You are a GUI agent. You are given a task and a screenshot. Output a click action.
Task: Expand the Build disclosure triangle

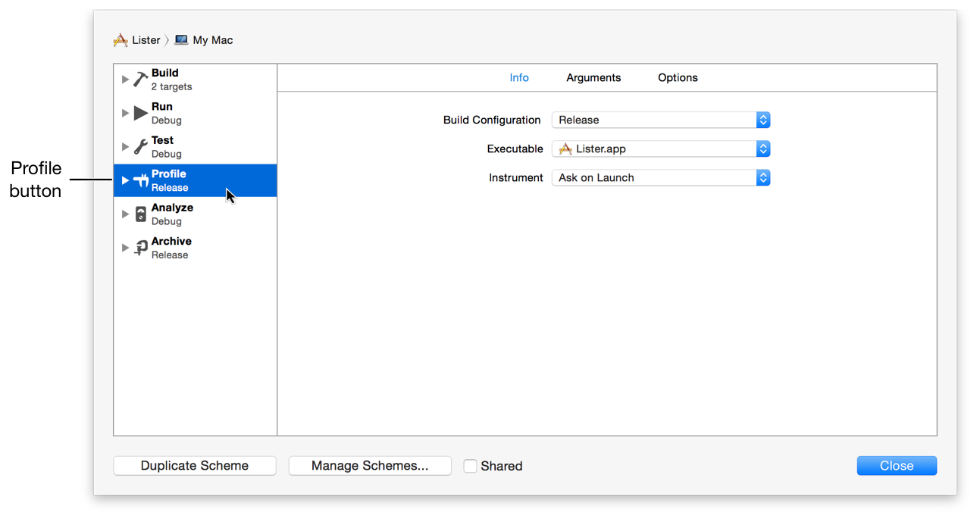126,80
